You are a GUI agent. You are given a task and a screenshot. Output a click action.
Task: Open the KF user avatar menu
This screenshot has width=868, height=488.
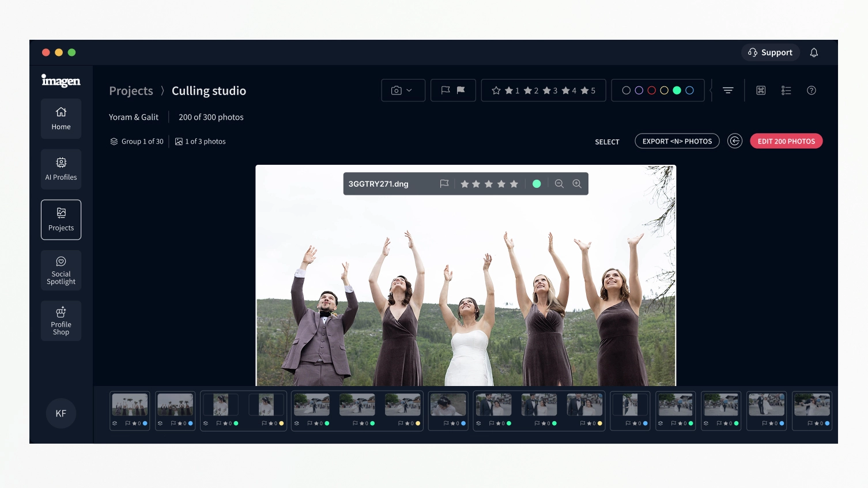(x=61, y=413)
